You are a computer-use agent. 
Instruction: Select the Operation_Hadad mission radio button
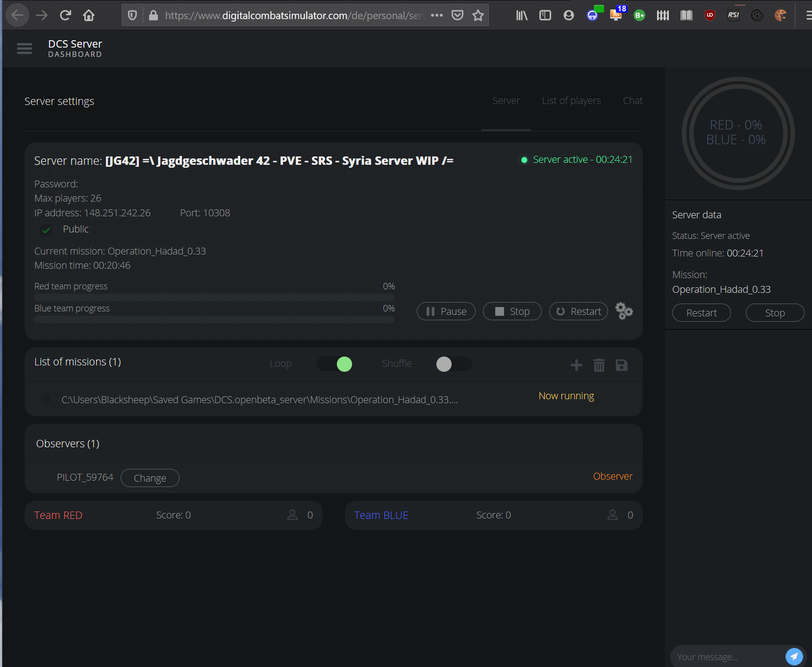(46, 399)
